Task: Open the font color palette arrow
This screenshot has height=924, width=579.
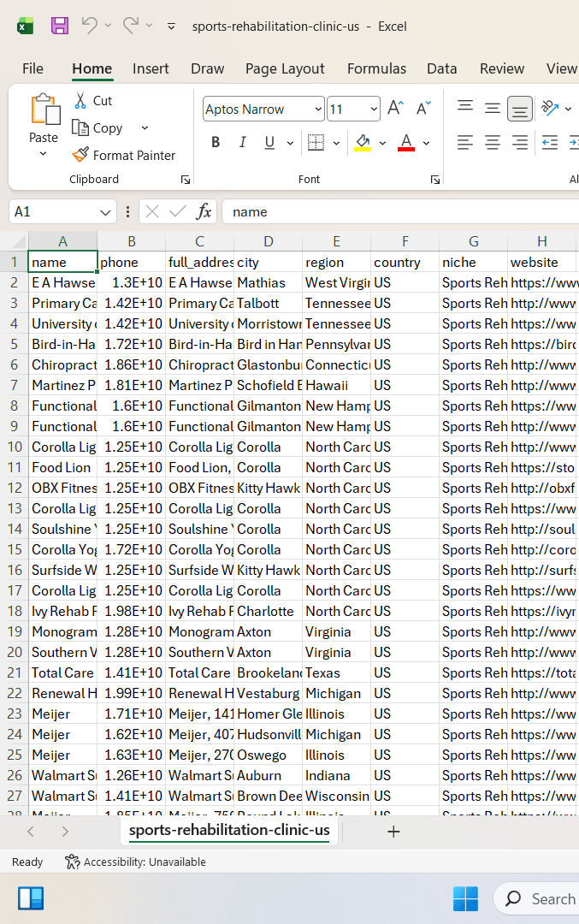Action: (x=427, y=143)
